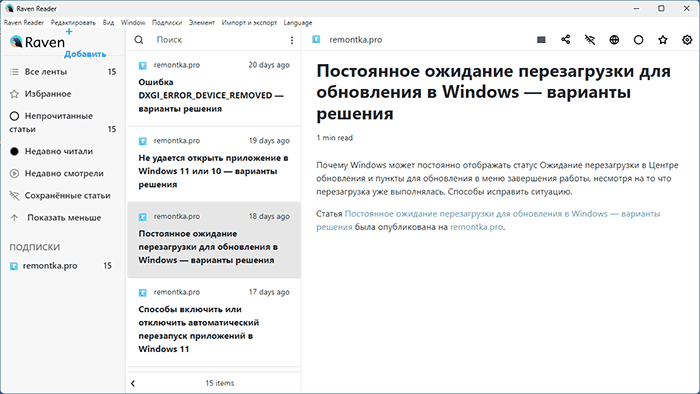
Task: Click the back chevron at list bottom
Action: tap(133, 383)
